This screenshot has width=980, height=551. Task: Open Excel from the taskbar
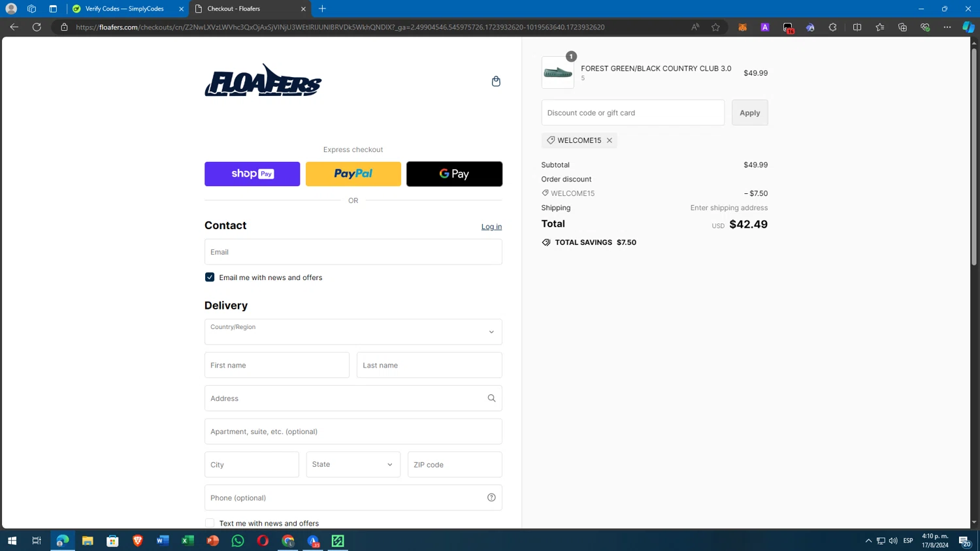coord(188,541)
